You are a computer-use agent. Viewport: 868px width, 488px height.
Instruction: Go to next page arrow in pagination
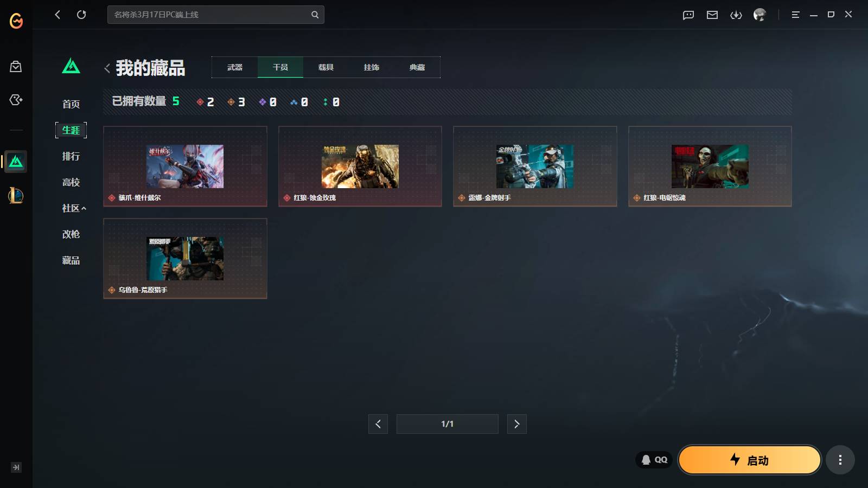click(517, 424)
